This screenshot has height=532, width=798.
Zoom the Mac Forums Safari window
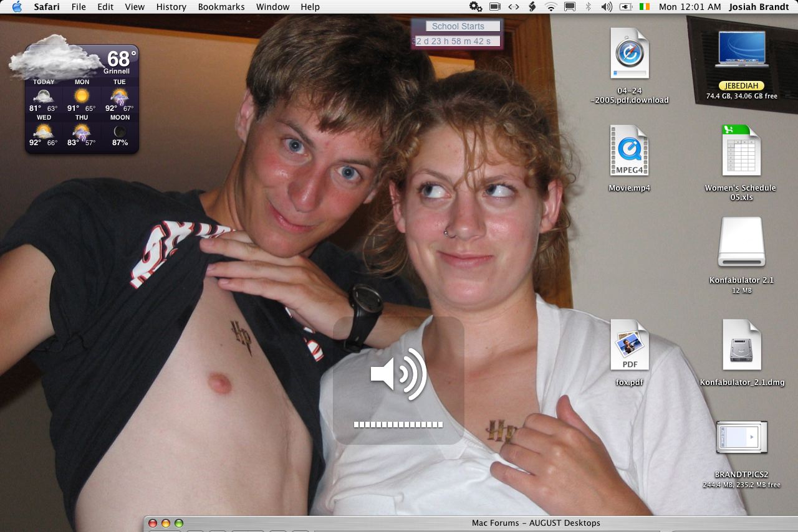pos(179,523)
